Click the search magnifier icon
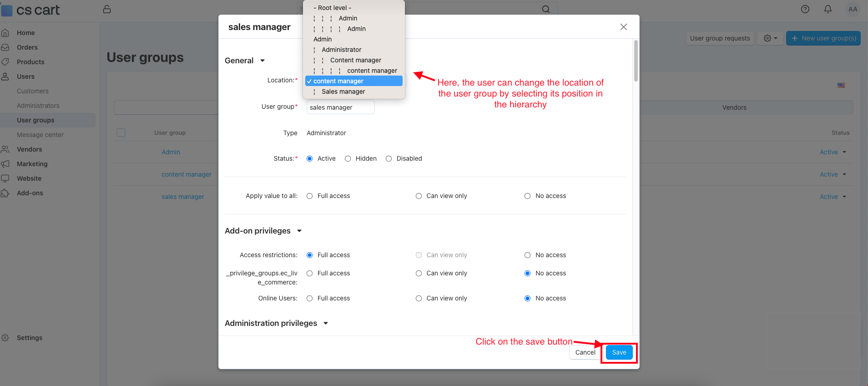This screenshot has width=868, height=386. 545,9
